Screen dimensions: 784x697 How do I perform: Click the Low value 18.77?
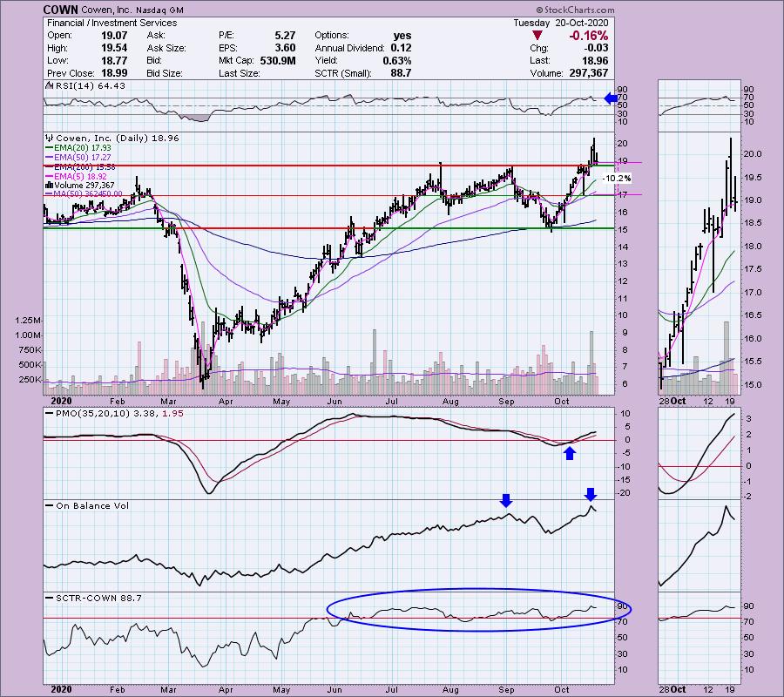(114, 60)
